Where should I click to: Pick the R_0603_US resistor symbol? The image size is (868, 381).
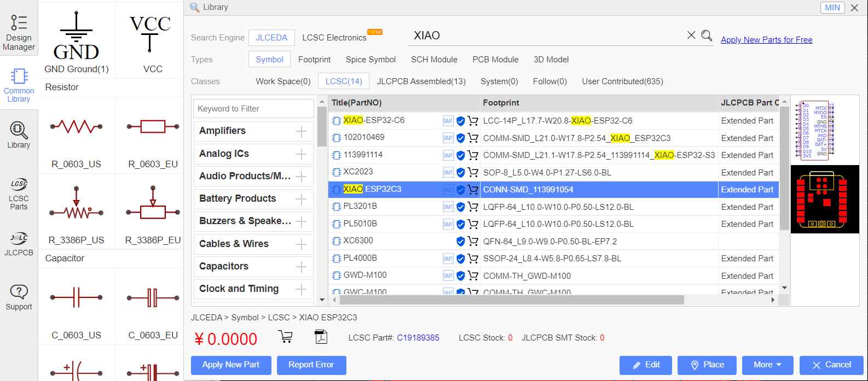[77, 135]
